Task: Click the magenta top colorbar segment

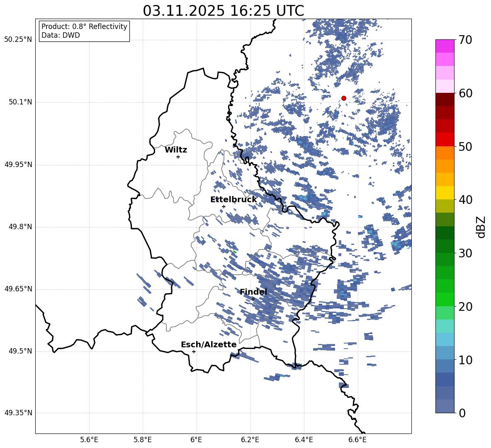Action: pyautogui.click(x=445, y=46)
